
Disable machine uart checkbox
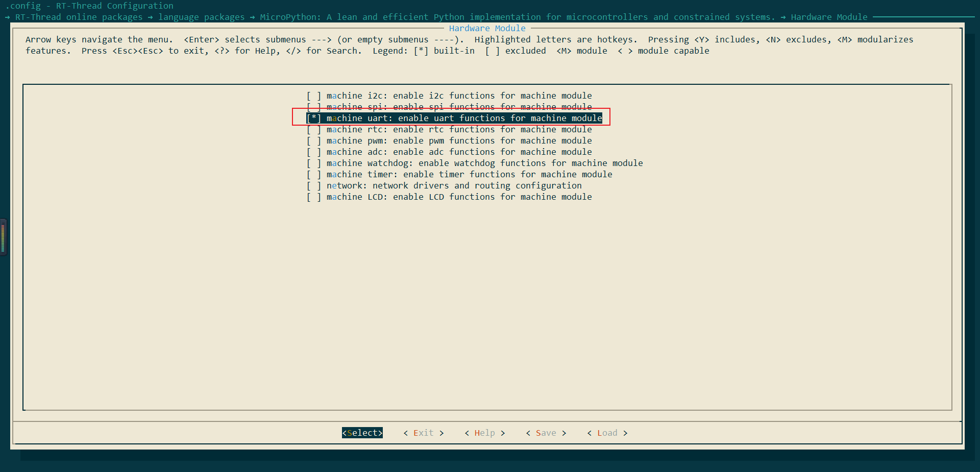tap(313, 118)
